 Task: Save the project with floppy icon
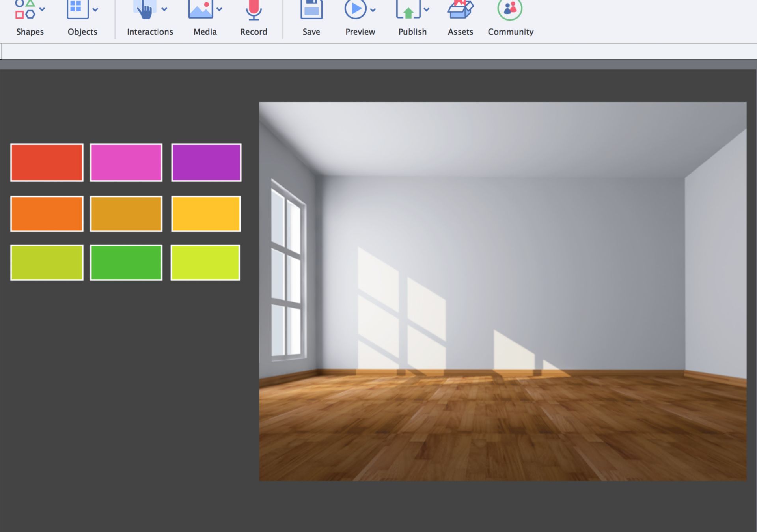click(311, 9)
